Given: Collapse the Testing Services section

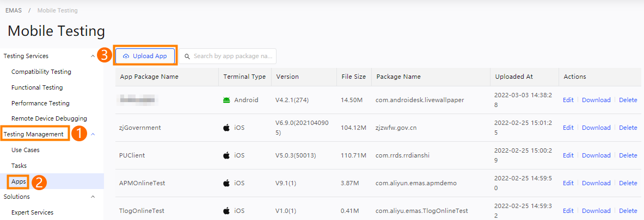Looking at the screenshot, I should coord(93,56).
